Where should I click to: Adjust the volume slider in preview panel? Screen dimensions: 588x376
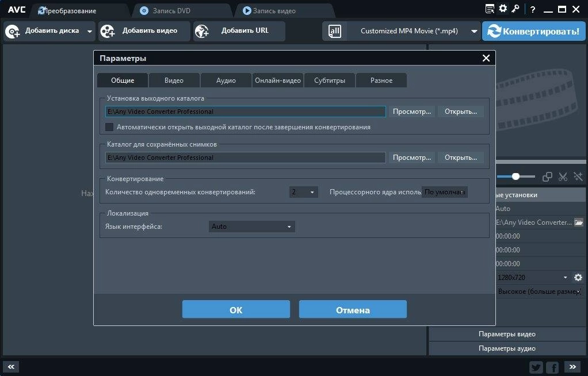[516, 176]
